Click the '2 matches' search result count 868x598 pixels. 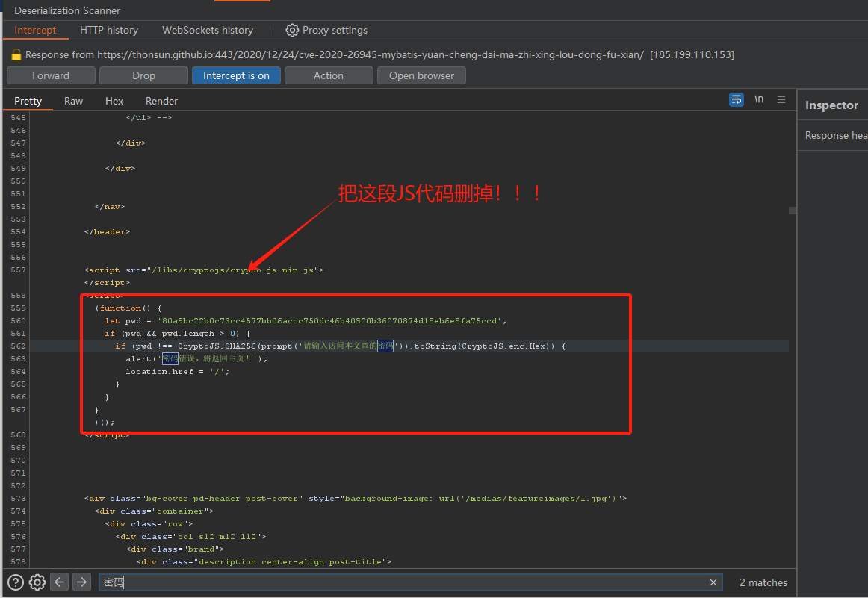[763, 582]
